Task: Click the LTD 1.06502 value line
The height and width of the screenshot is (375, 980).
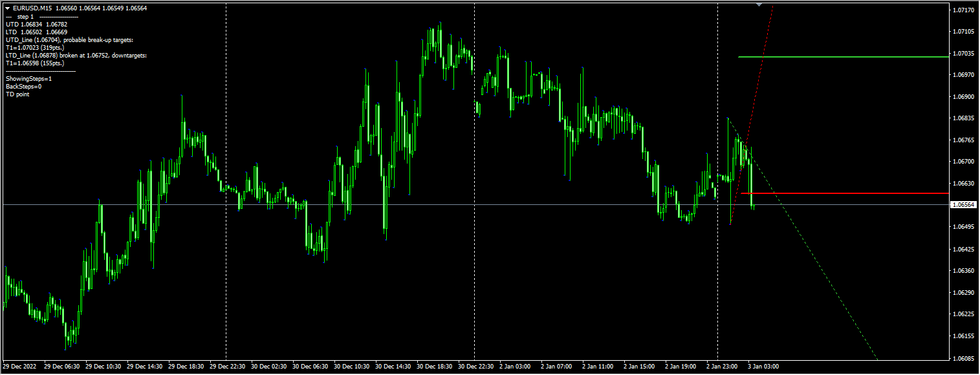Action: [x=26, y=32]
